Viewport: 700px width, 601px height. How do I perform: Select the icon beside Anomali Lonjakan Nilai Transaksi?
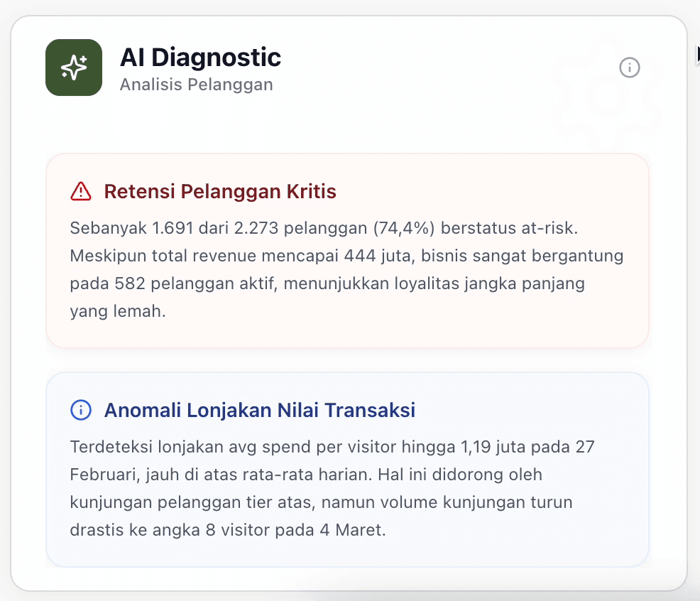click(81, 410)
